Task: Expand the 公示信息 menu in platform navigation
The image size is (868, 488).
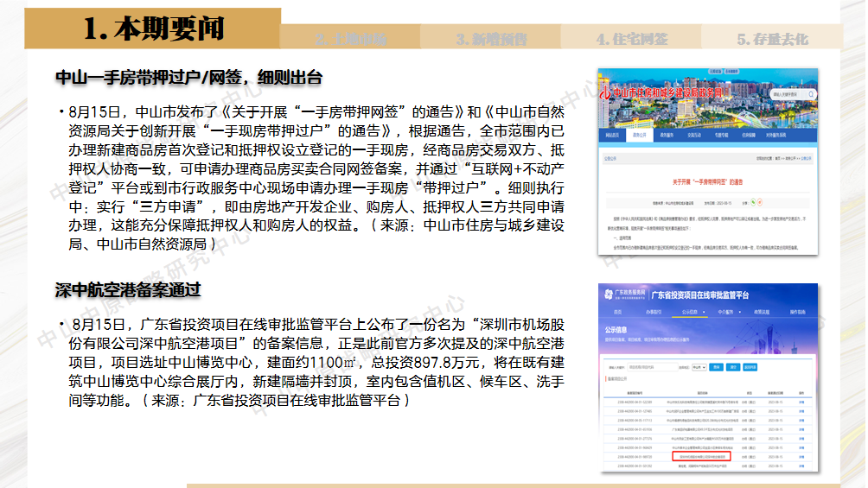Action: point(689,313)
